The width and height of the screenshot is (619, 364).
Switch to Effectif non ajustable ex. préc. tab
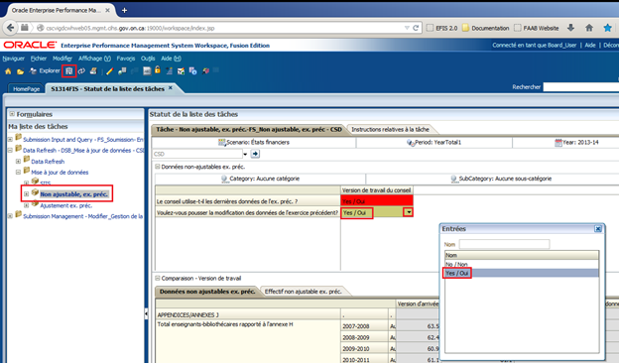click(303, 292)
